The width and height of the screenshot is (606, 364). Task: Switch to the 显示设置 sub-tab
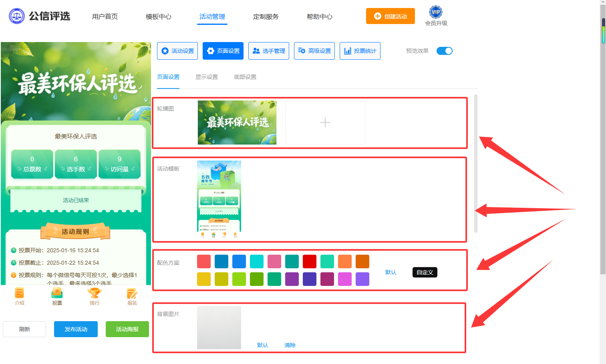(x=207, y=77)
